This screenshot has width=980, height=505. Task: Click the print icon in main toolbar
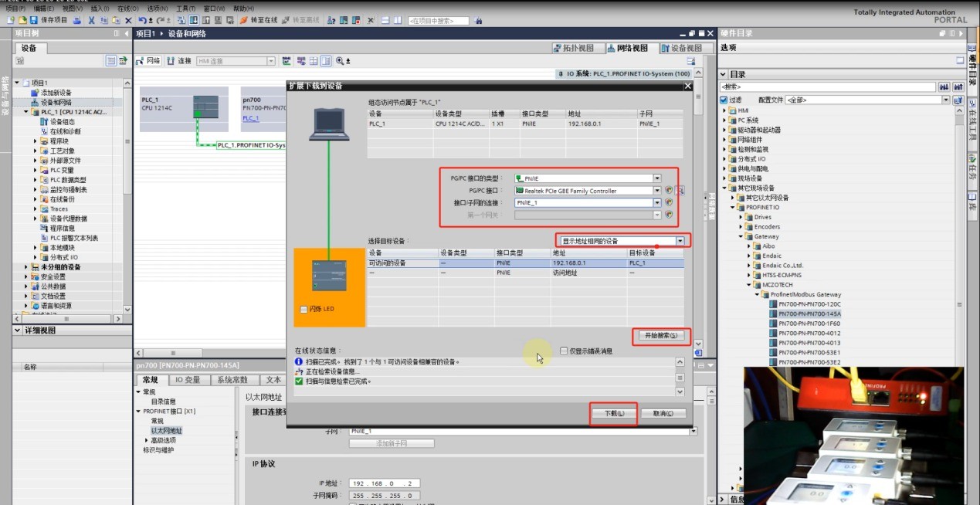point(78,19)
